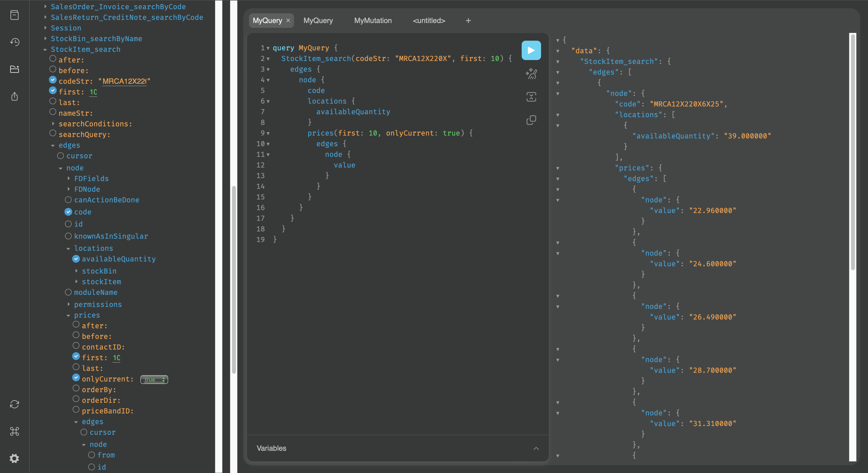Open the <untitled> tab
868x473 pixels.
(429, 21)
